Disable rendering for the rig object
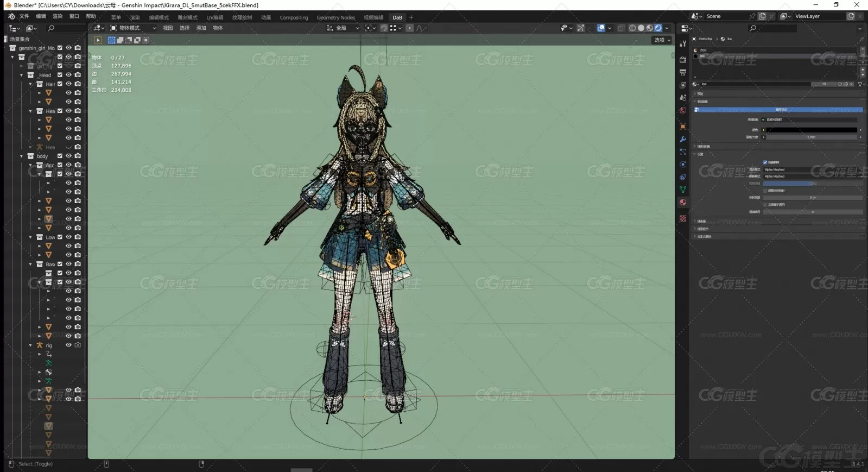The height and width of the screenshot is (472, 868). pyautogui.click(x=78, y=345)
